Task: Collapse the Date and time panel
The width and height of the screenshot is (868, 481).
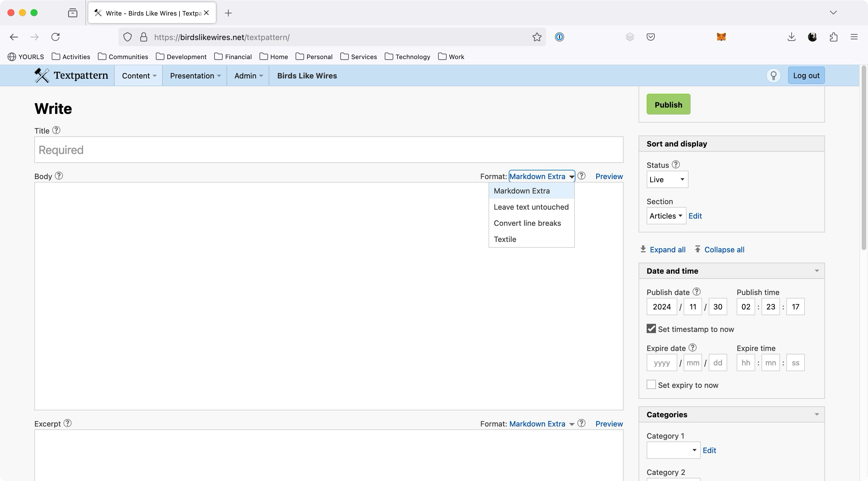Action: tap(816, 271)
